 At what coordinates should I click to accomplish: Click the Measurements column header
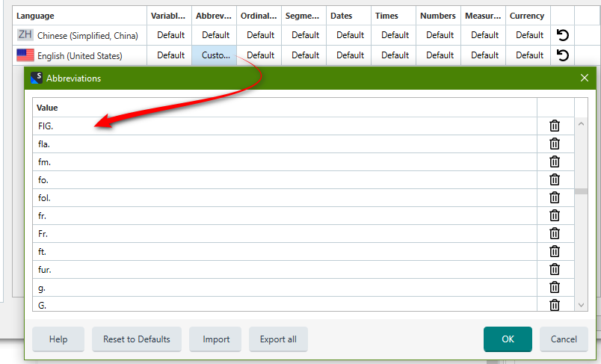click(x=483, y=16)
